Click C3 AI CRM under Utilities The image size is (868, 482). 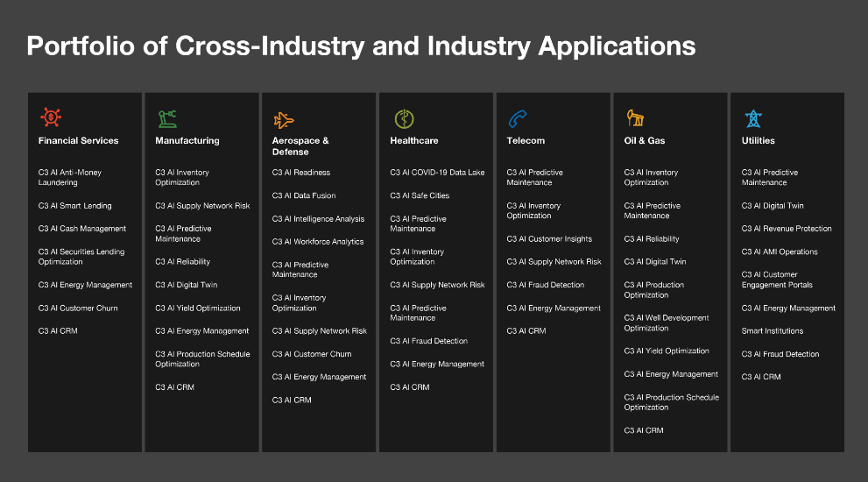(x=761, y=377)
